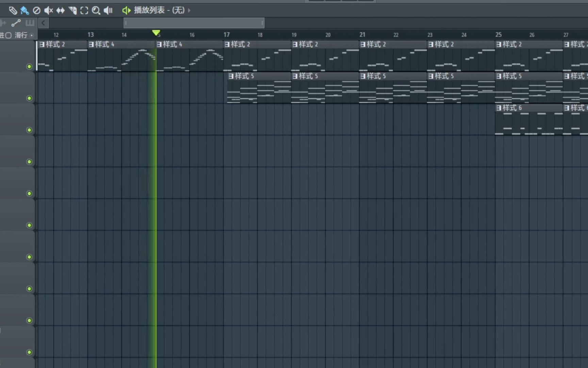Mute the bottom-most visible track's green dot
Viewport: 588px width, 368px height.
point(29,352)
